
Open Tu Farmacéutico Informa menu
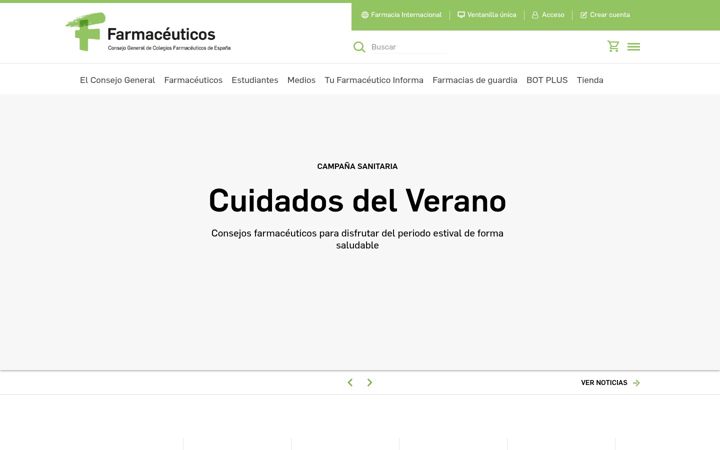(374, 80)
